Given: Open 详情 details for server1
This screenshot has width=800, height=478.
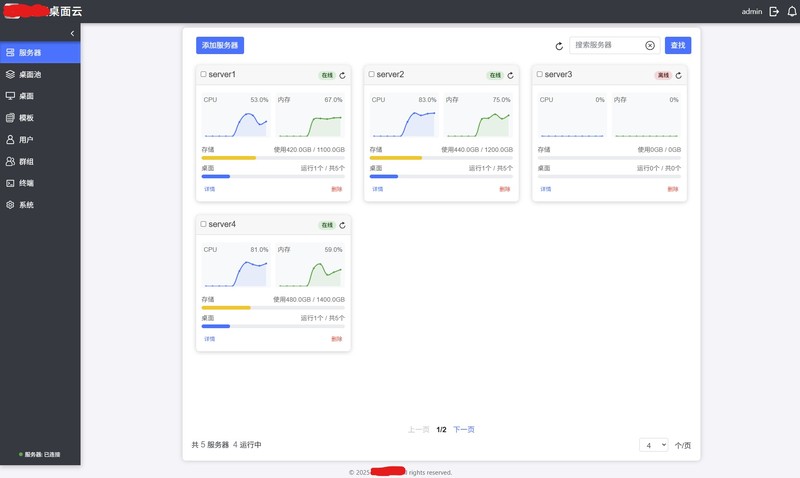Looking at the screenshot, I should [x=210, y=189].
